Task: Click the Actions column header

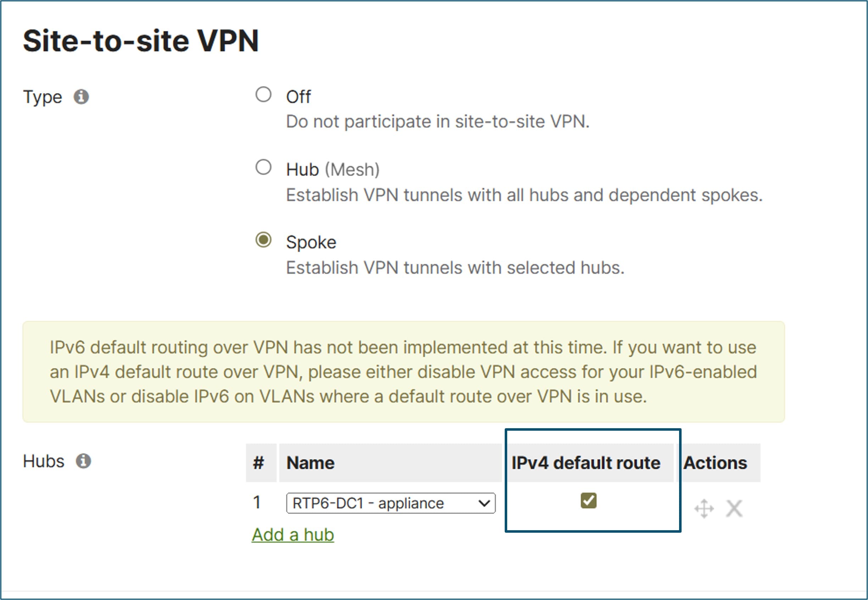Action: (715, 463)
